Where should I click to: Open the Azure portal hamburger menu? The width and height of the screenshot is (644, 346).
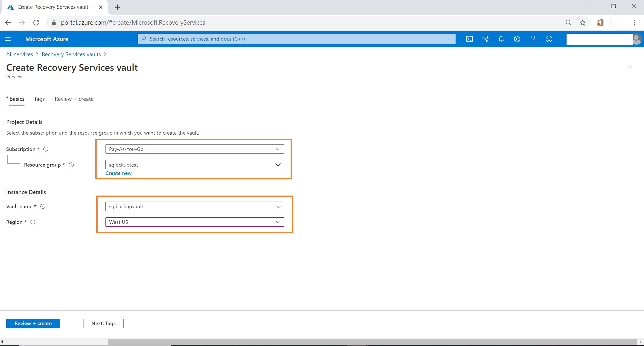8,39
